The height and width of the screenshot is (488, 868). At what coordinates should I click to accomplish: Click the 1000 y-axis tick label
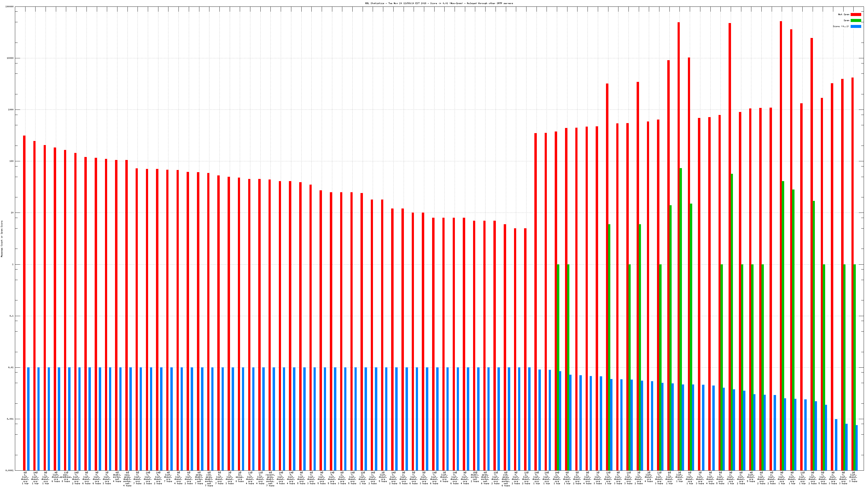pos(11,110)
